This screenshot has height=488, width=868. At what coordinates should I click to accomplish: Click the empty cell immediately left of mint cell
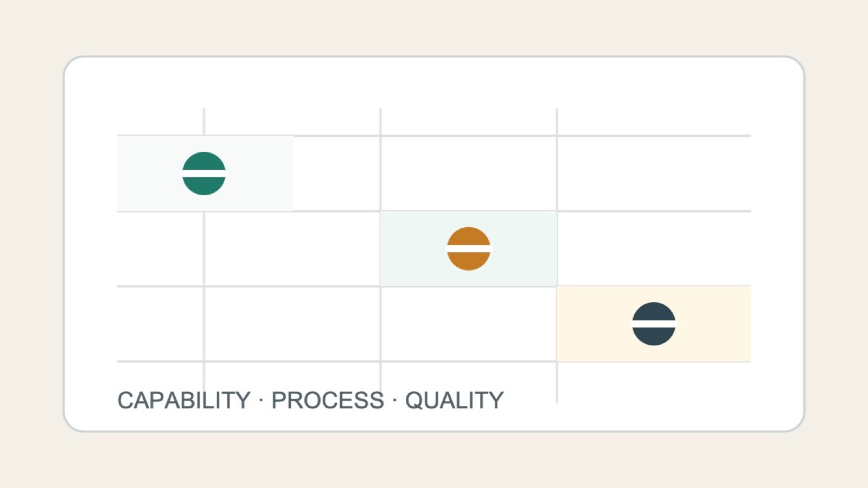click(x=292, y=249)
